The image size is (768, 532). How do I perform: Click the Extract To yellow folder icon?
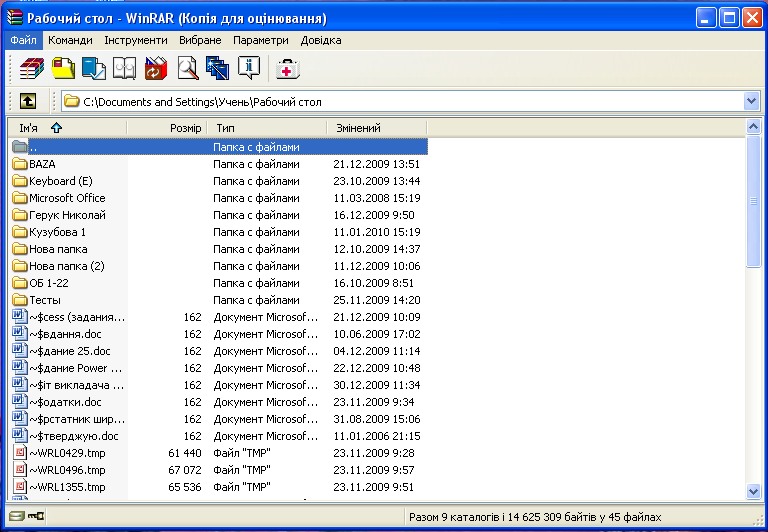pos(63,68)
